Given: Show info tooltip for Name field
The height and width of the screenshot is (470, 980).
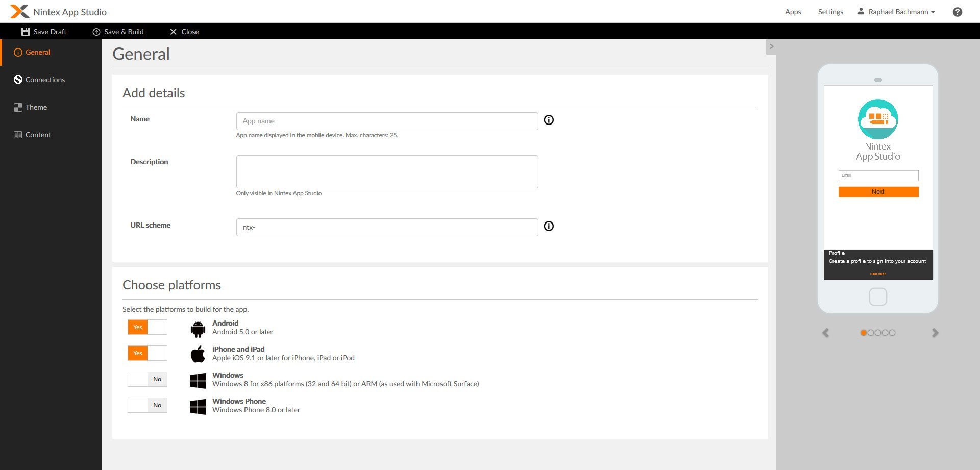Looking at the screenshot, I should pyautogui.click(x=549, y=120).
